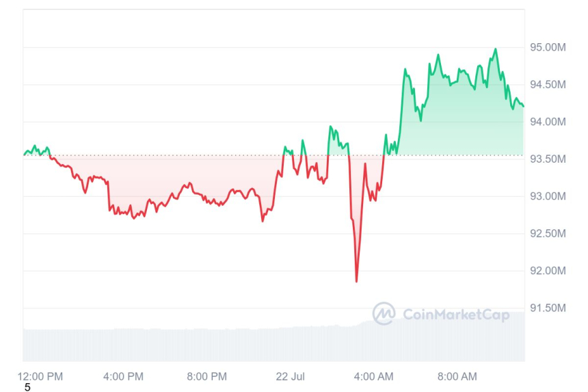Click the 93.50M y-axis label
588x392 pixels.
tap(548, 159)
